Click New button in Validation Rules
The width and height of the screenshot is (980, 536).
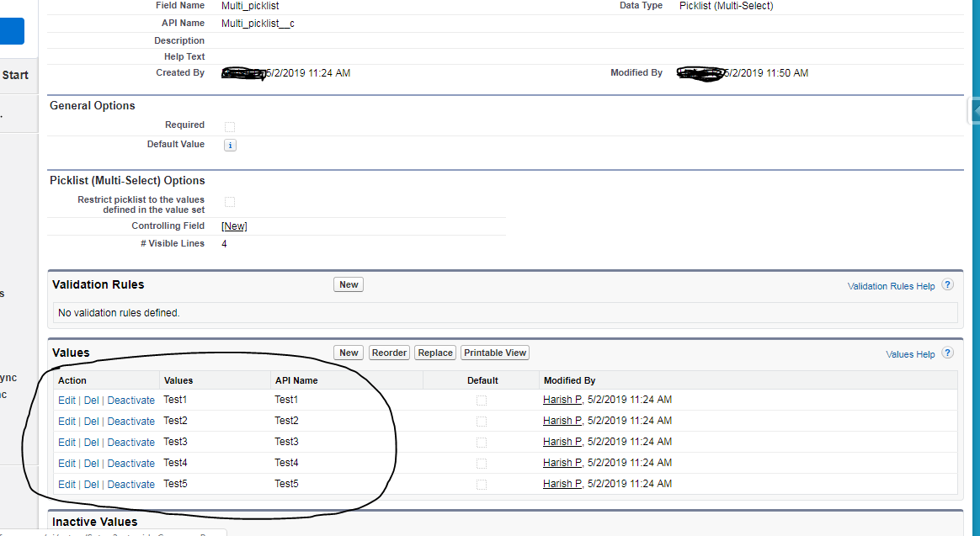pos(349,285)
